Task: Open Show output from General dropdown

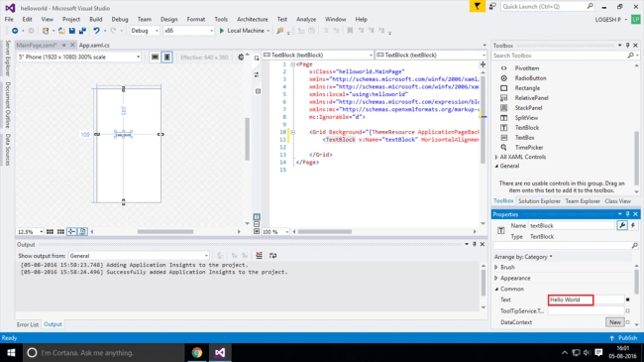Action: coord(140,256)
